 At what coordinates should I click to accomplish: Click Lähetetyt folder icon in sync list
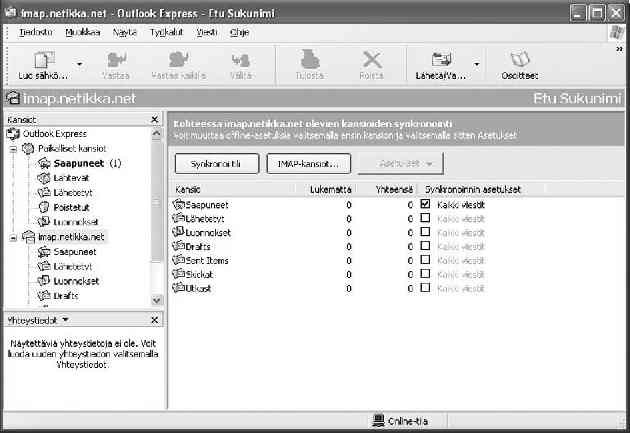178,219
